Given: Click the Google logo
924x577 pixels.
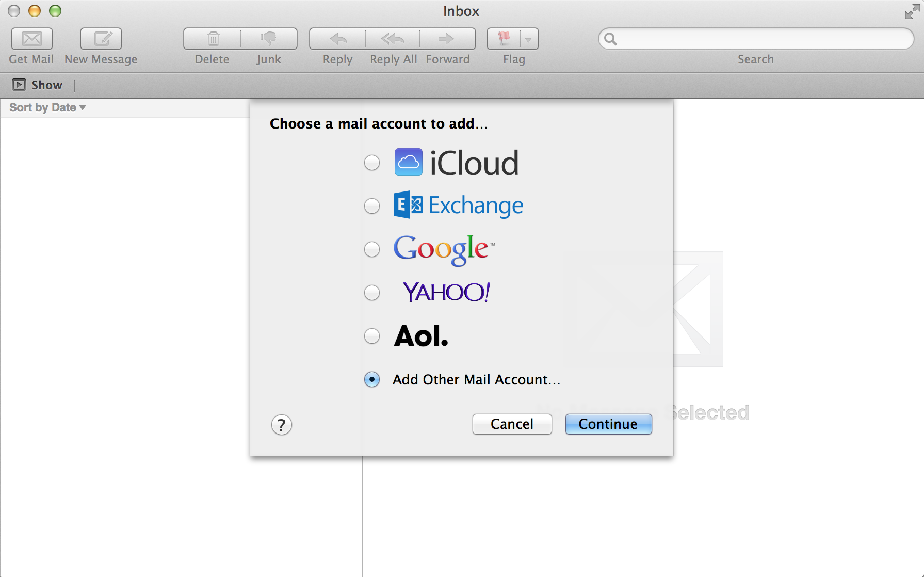Looking at the screenshot, I should [x=444, y=250].
